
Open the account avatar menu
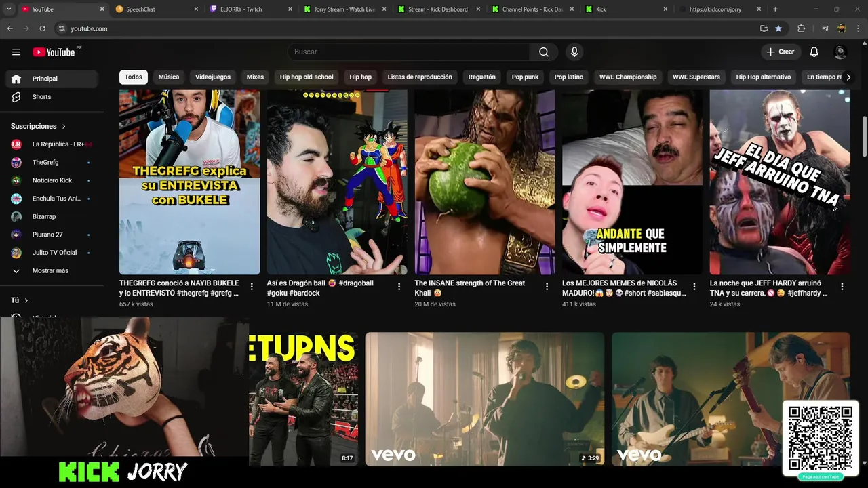pos(840,52)
